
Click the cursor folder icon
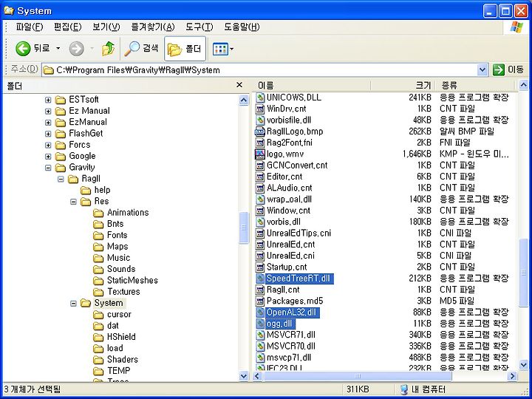pyautogui.click(x=98, y=315)
